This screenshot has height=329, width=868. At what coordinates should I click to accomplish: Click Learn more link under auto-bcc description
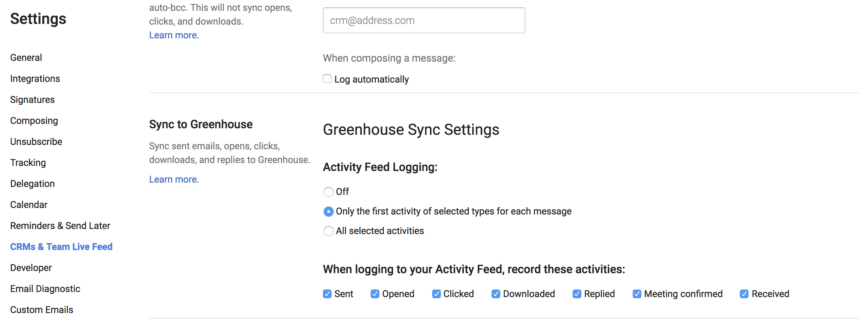pos(174,35)
